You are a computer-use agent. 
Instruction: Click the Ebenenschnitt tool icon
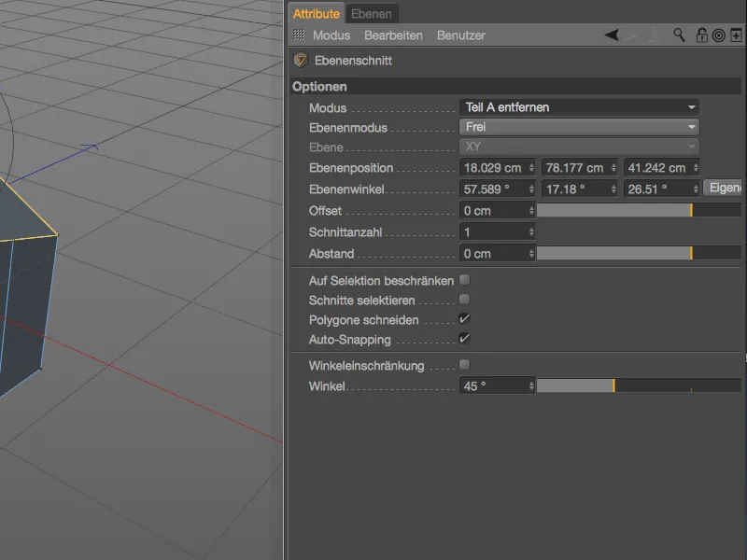(301, 61)
